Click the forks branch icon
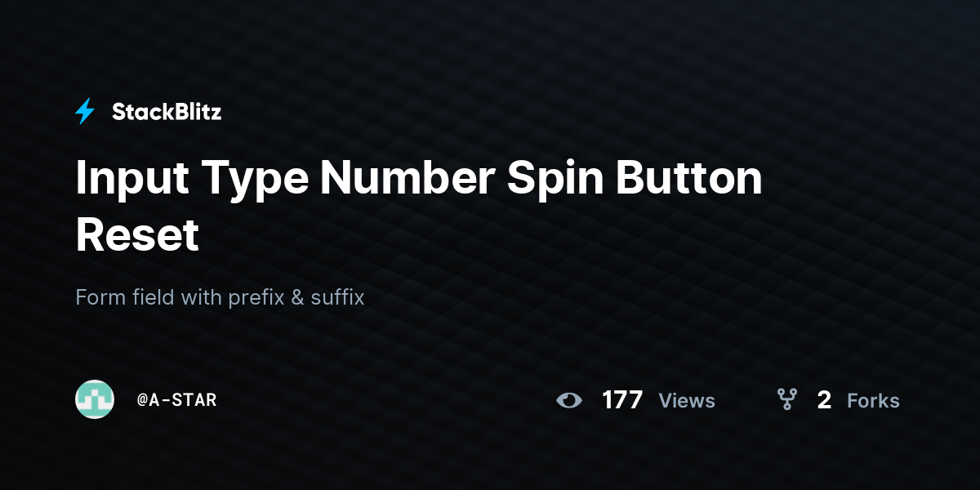The height and width of the screenshot is (490, 980). tap(787, 399)
